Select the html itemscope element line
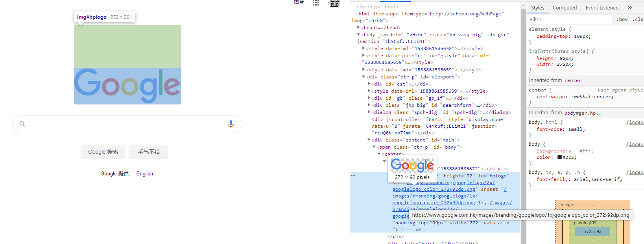 coord(428,17)
